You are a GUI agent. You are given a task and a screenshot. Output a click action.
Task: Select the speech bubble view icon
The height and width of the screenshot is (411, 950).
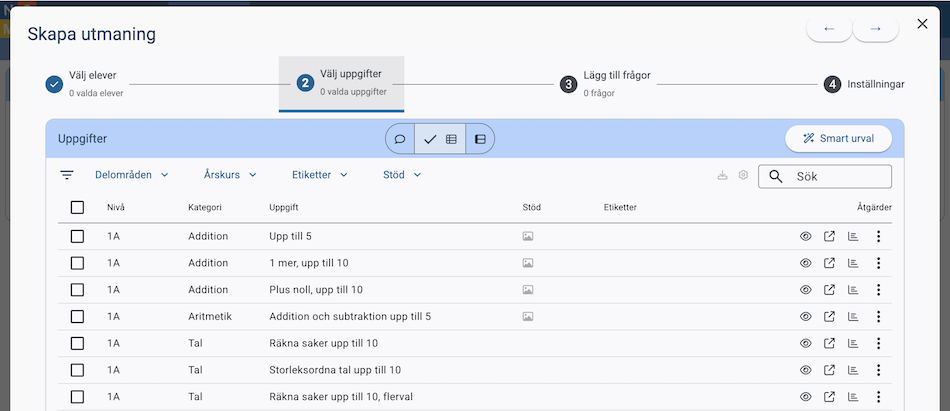400,139
